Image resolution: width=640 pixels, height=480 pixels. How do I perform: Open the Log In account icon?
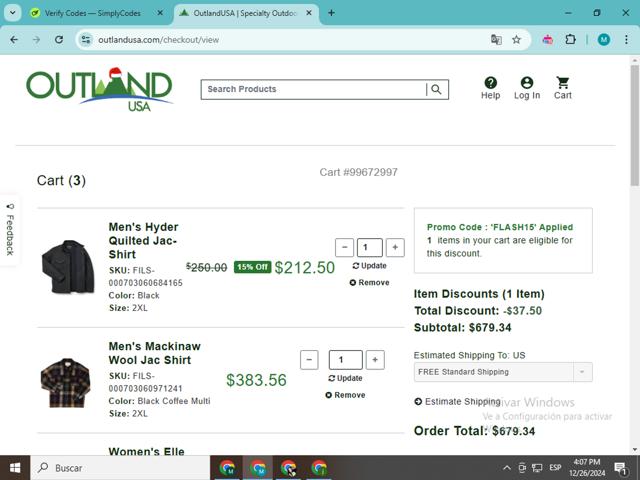527,88
